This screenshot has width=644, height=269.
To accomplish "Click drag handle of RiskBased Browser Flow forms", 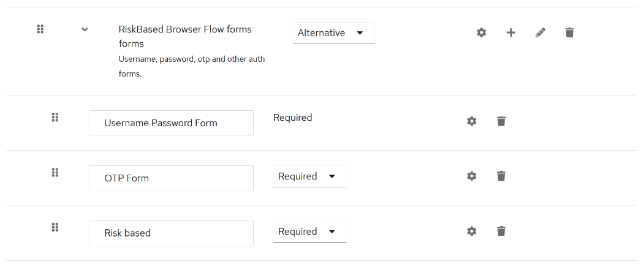I will [40, 29].
